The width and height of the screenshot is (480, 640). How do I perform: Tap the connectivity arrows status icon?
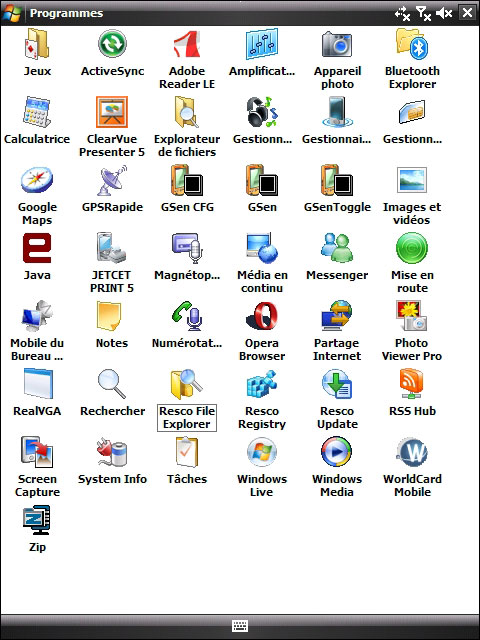pyautogui.click(x=402, y=13)
